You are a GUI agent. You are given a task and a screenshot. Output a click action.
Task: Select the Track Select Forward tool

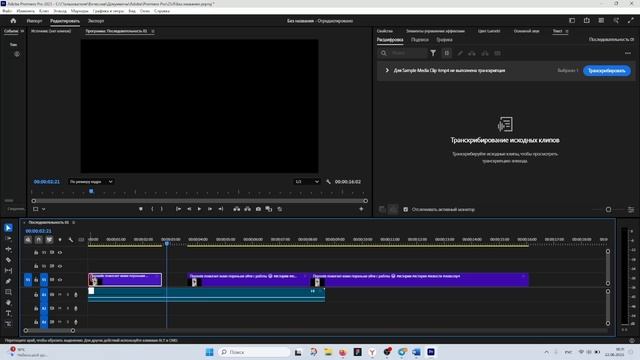(x=8, y=238)
